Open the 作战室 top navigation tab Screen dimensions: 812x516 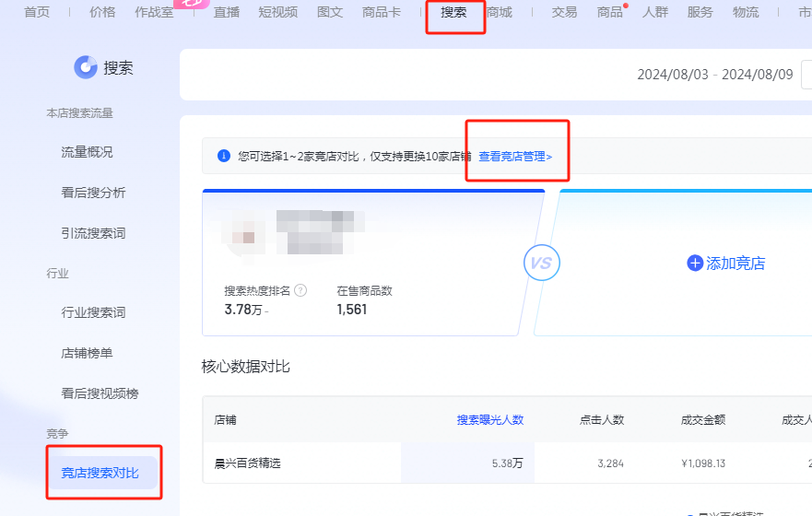pyautogui.click(x=154, y=12)
